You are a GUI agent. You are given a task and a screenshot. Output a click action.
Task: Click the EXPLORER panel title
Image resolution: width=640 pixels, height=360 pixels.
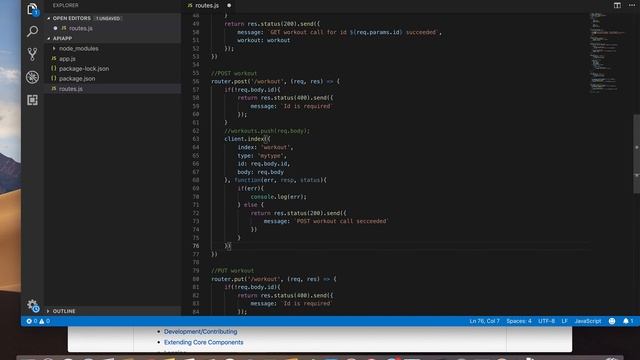coord(65,5)
